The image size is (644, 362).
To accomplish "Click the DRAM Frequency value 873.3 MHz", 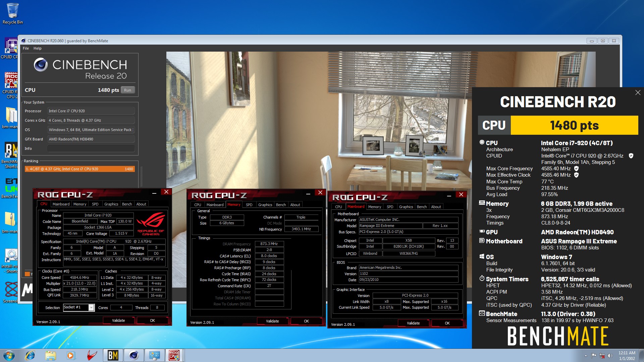I will (269, 244).
